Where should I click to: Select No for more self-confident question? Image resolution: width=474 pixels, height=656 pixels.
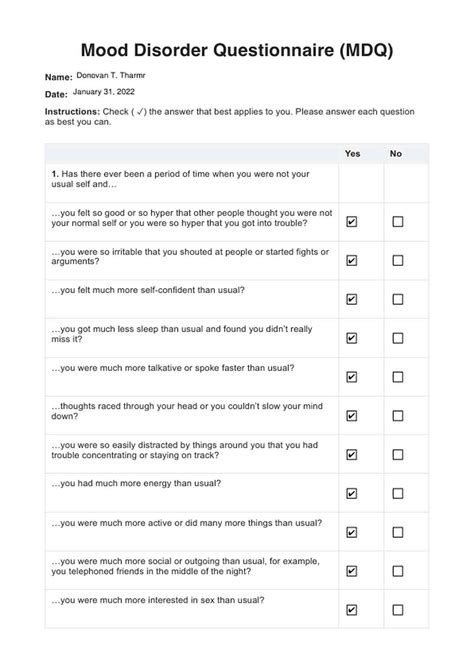[x=397, y=300]
